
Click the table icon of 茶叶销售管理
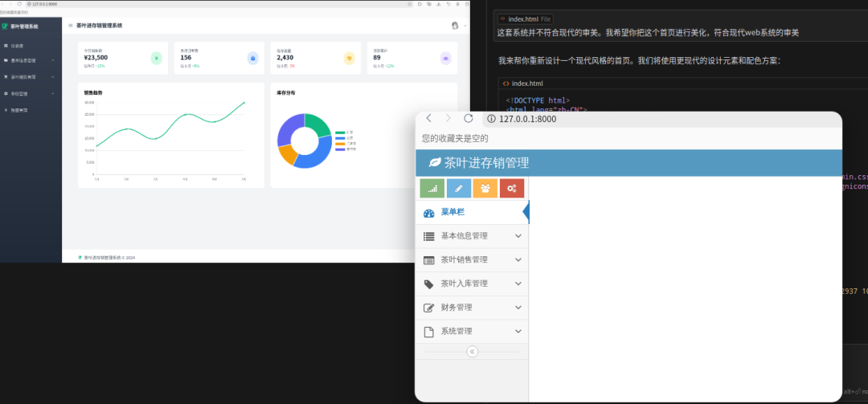(x=428, y=260)
